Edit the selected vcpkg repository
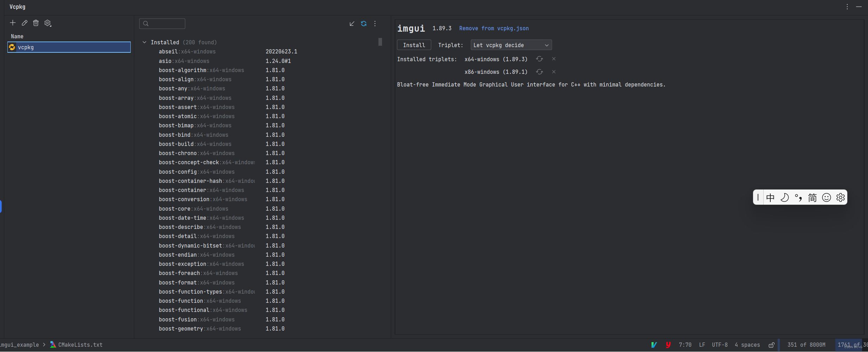The height and width of the screenshot is (352, 868). (x=24, y=23)
